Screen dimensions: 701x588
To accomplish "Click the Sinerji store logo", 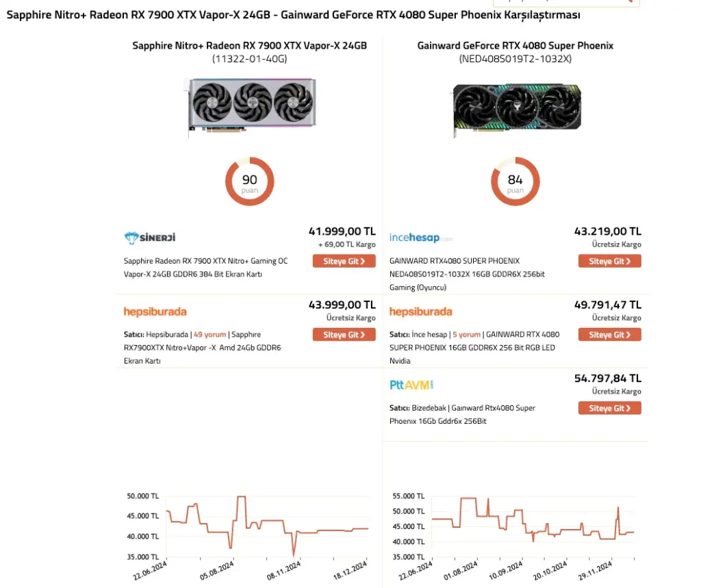I will [x=150, y=238].
